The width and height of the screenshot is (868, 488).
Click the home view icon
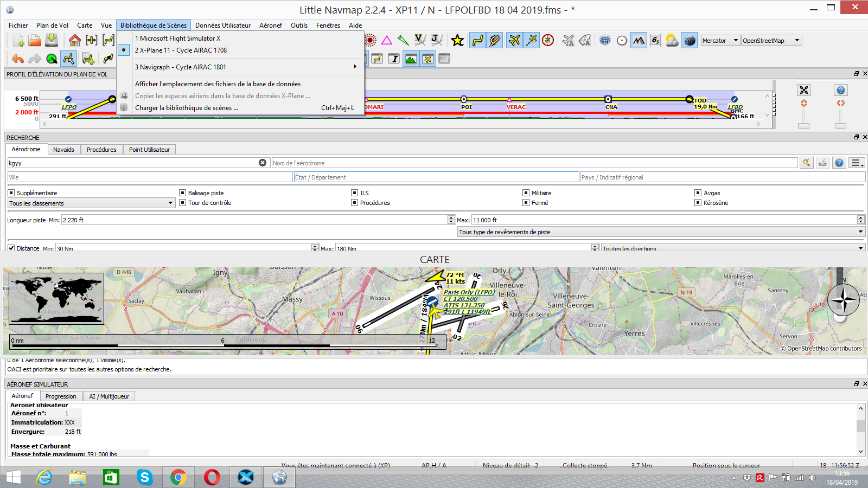74,40
